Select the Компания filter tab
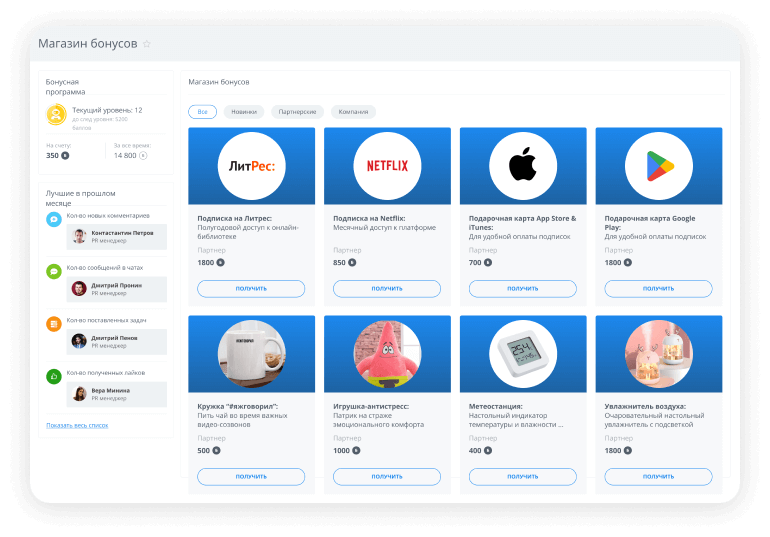The height and width of the screenshot is (537, 770). pos(353,112)
